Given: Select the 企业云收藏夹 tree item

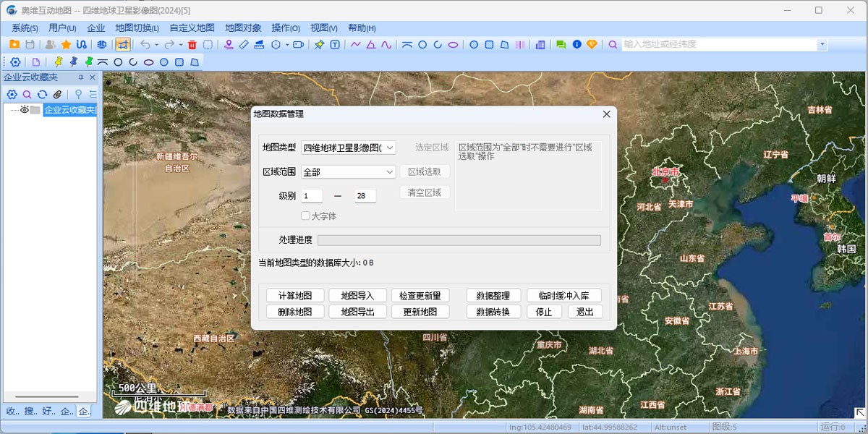Looking at the screenshot, I should (69, 110).
